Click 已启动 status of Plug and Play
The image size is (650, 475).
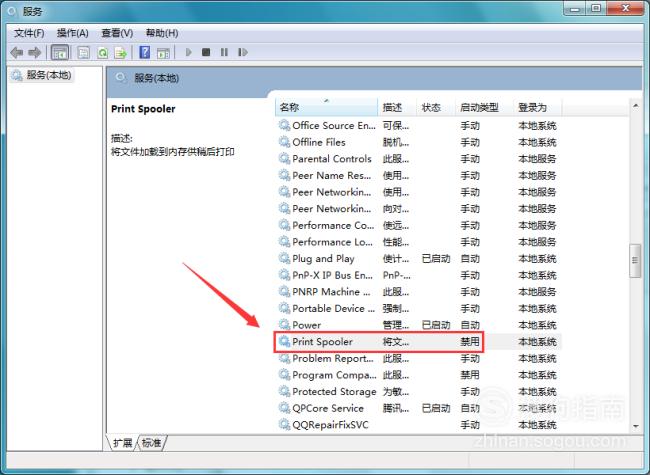coord(436,258)
